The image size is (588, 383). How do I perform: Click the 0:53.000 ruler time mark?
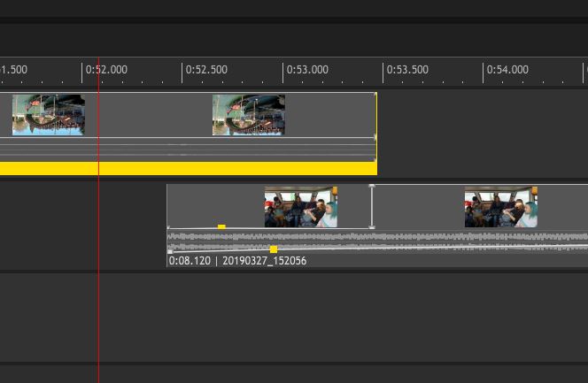pyautogui.click(x=307, y=70)
